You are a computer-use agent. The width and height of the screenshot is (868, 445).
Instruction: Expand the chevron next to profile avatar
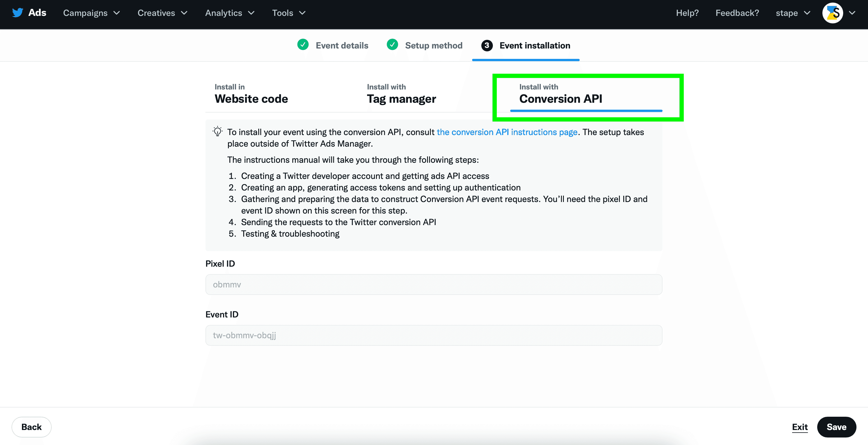tap(852, 13)
